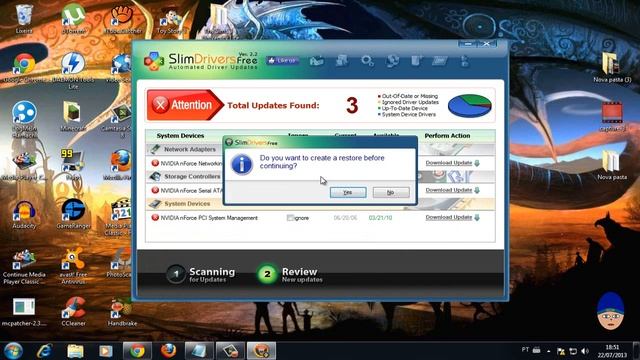Open the Handbrake desktop shortcut
640x360 pixels.
tap(122, 312)
